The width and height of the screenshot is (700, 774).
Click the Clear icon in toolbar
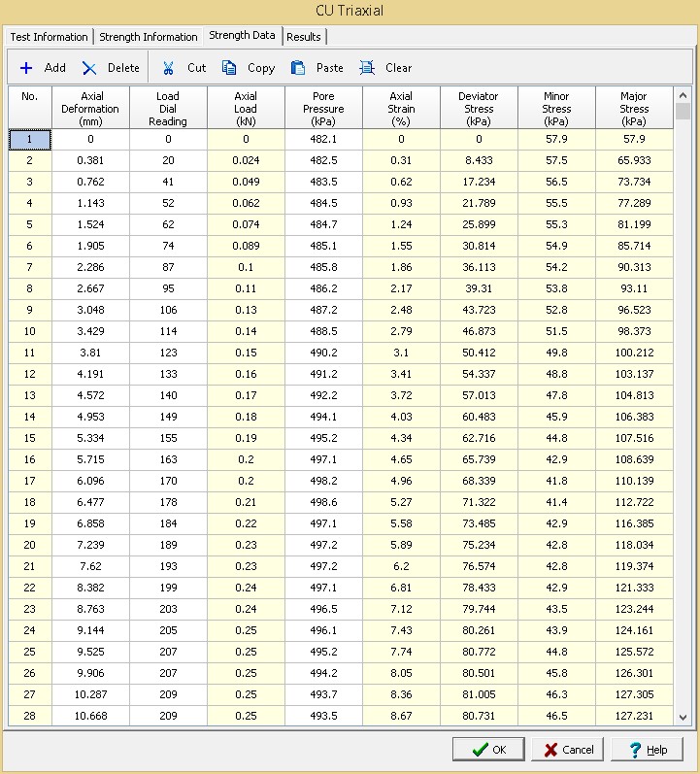coord(367,68)
